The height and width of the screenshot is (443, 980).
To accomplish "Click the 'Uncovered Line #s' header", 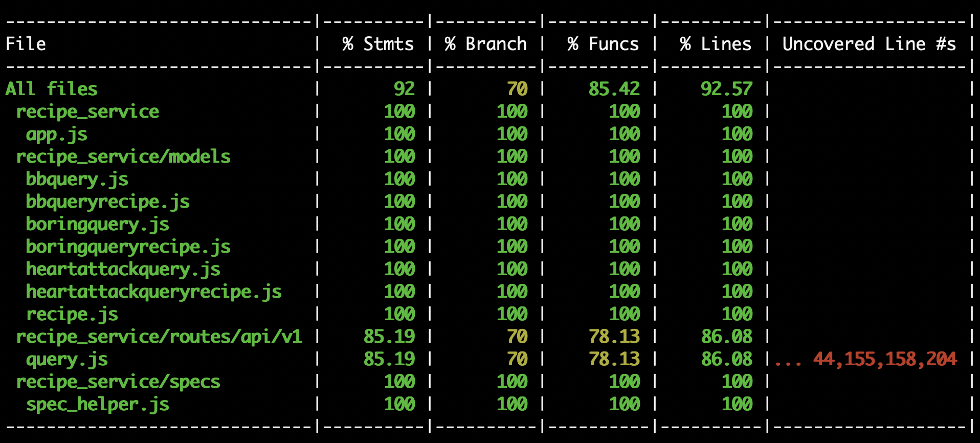I will point(869,44).
